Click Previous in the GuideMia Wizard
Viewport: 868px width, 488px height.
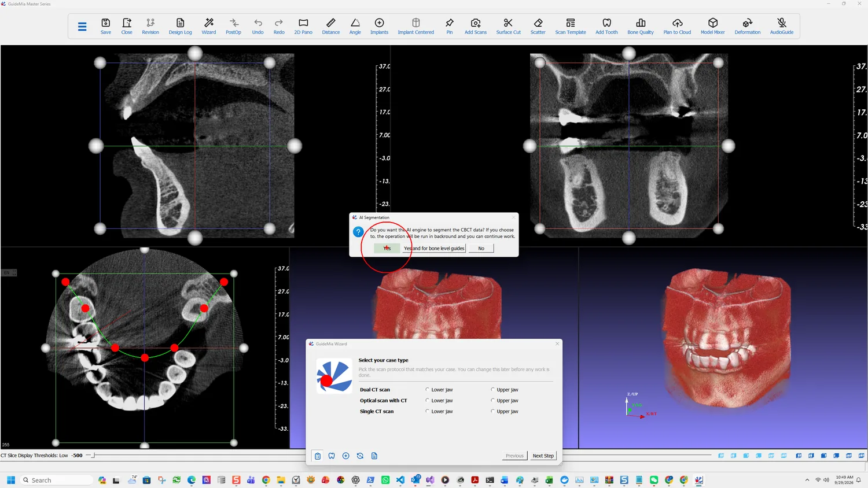coord(514,456)
